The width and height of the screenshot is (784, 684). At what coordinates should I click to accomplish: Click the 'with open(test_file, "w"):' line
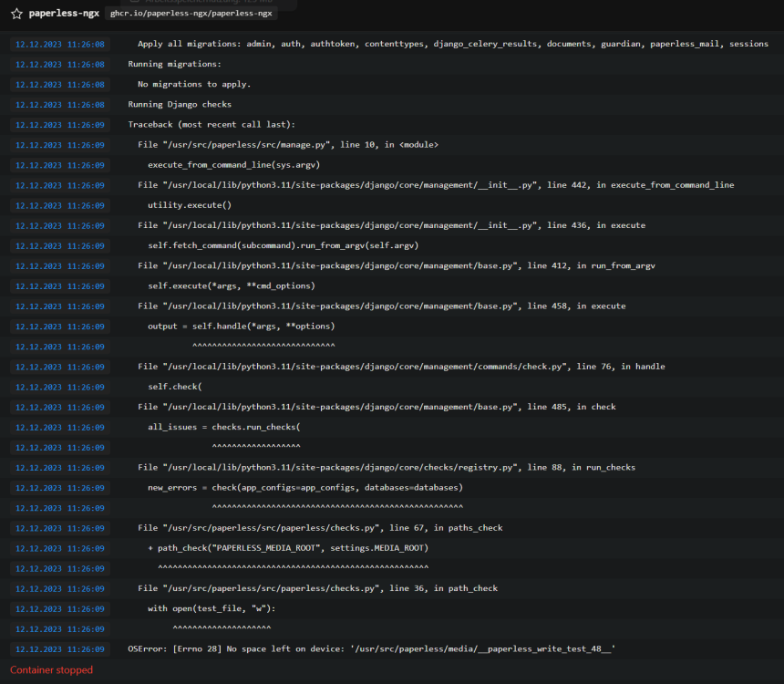(211, 608)
